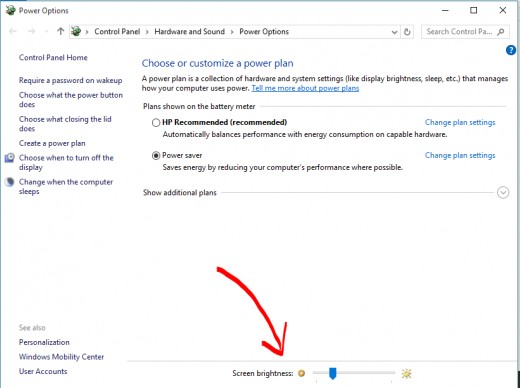
Task: Expand chevron after Control Panel breadcrumb
Action: tap(147, 32)
